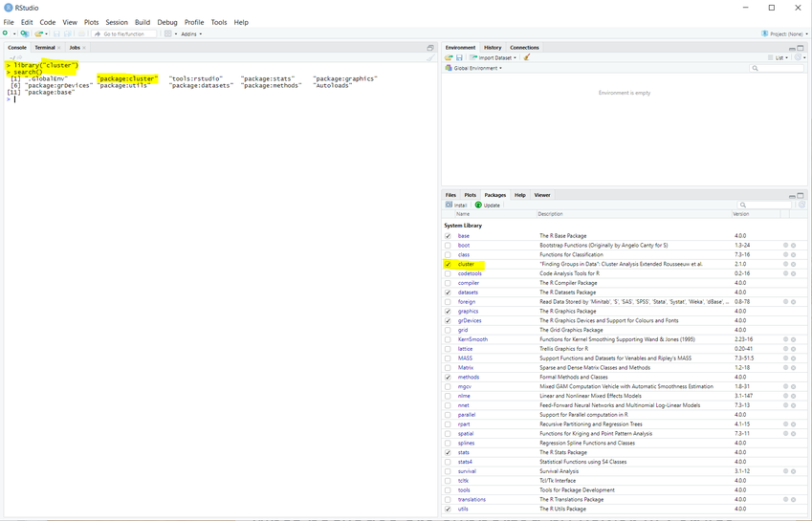Check the class package checkbox

click(x=448, y=254)
